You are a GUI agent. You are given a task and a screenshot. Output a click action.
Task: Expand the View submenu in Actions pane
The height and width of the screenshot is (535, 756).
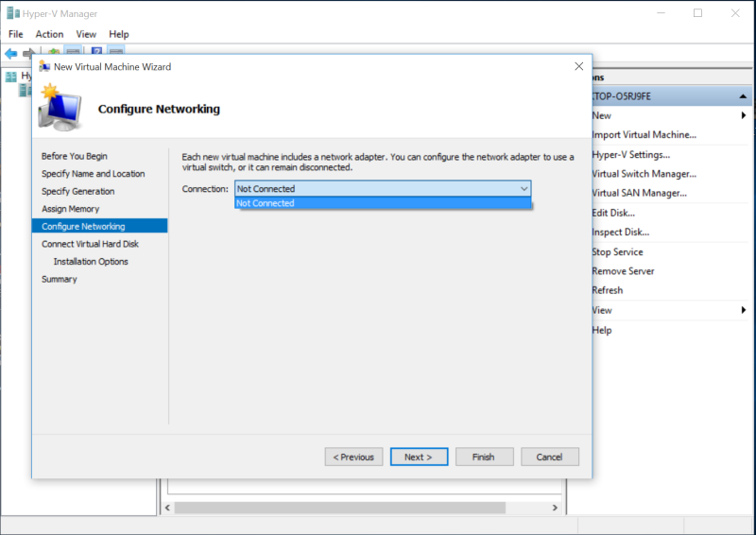[744, 310]
